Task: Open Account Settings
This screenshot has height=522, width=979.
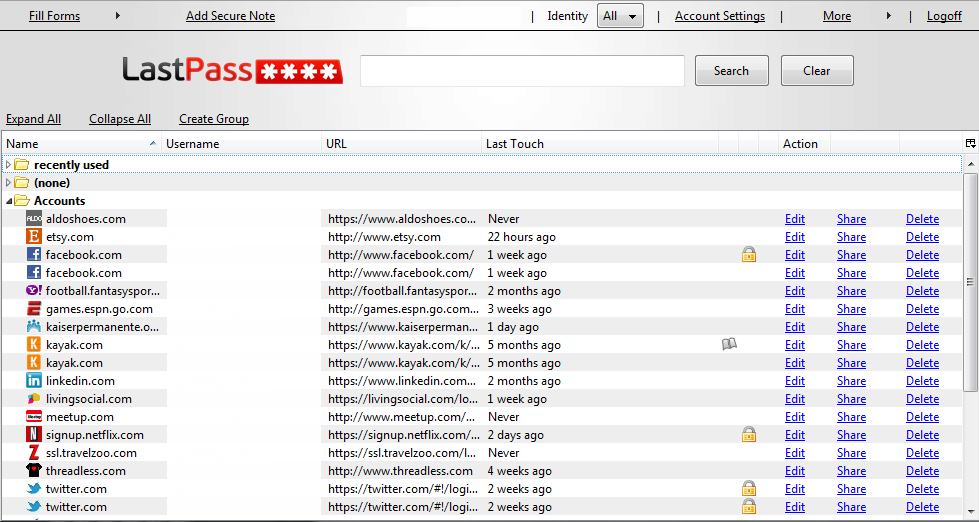Action: [720, 16]
